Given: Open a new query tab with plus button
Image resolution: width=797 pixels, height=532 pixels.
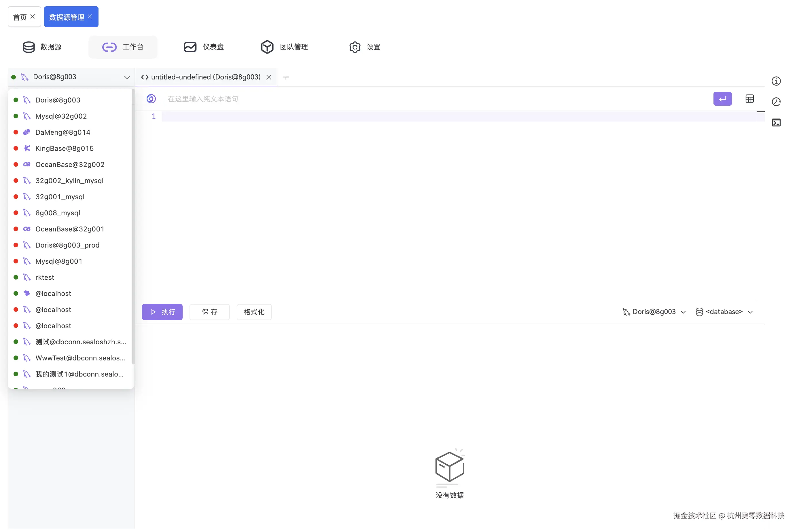Looking at the screenshot, I should [286, 77].
